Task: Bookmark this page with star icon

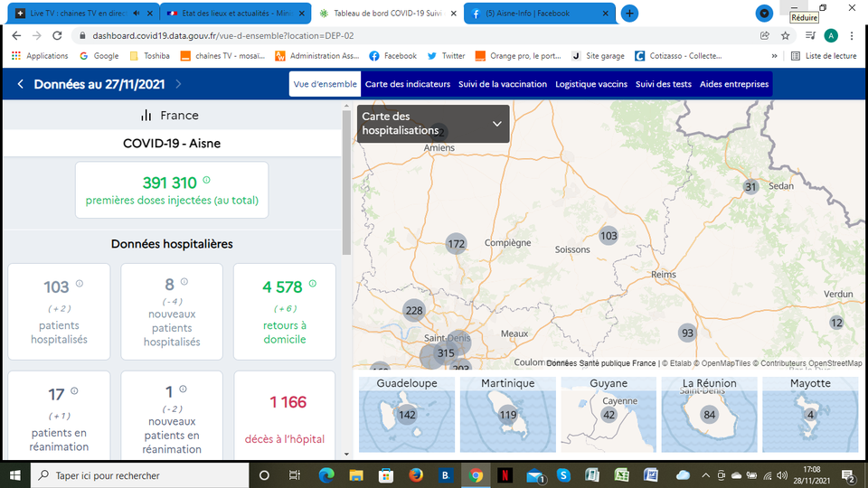Action: [x=785, y=35]
